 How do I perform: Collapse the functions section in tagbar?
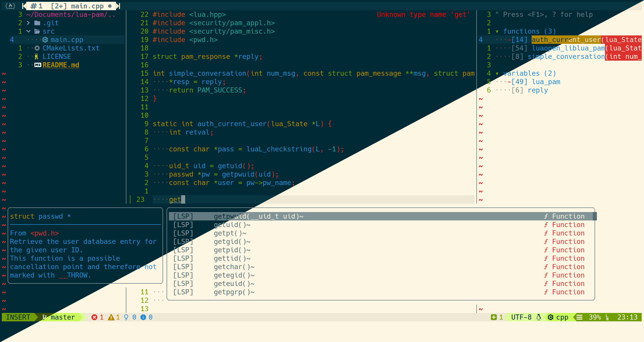497,32
